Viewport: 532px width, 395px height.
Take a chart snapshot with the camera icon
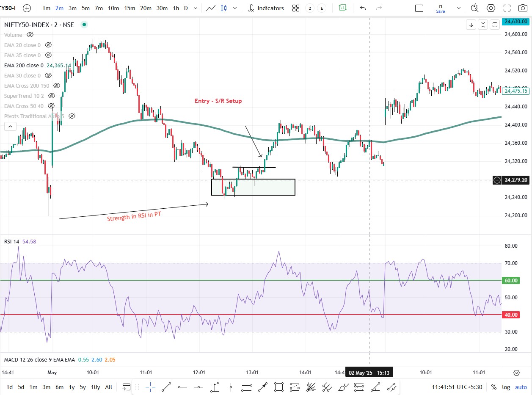point(523,8)
